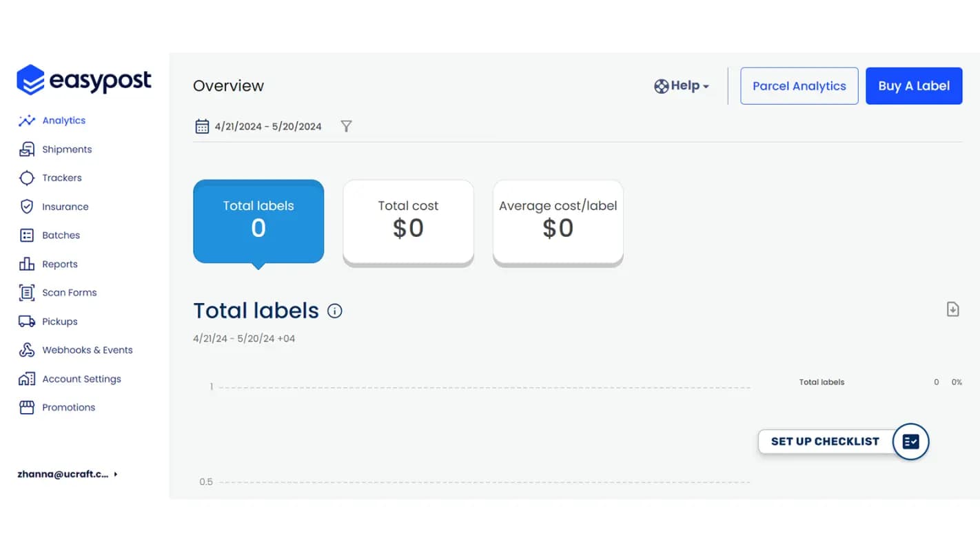The height and width of the screenshot is (551, 980).
Task: Download the Total labels chart export icon
Action: [x=952, y=309]
